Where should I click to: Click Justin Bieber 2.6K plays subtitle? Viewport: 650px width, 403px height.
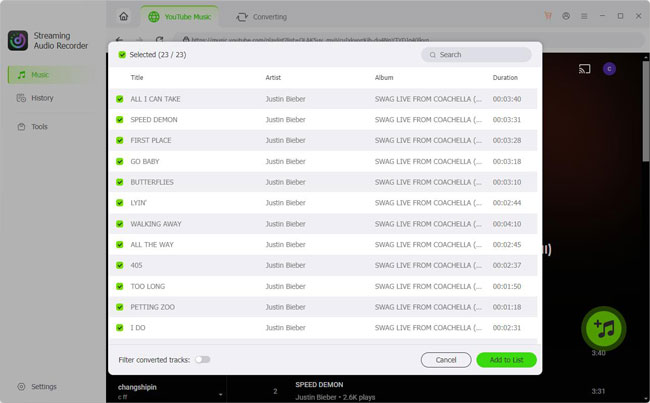click(x=335, y=397)
